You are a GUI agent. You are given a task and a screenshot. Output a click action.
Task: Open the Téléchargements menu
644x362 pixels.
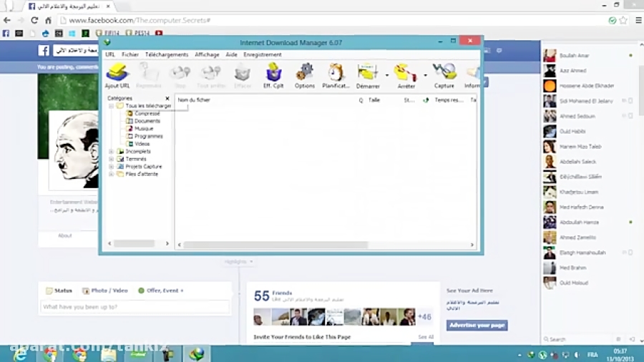[x=166, y=54]
